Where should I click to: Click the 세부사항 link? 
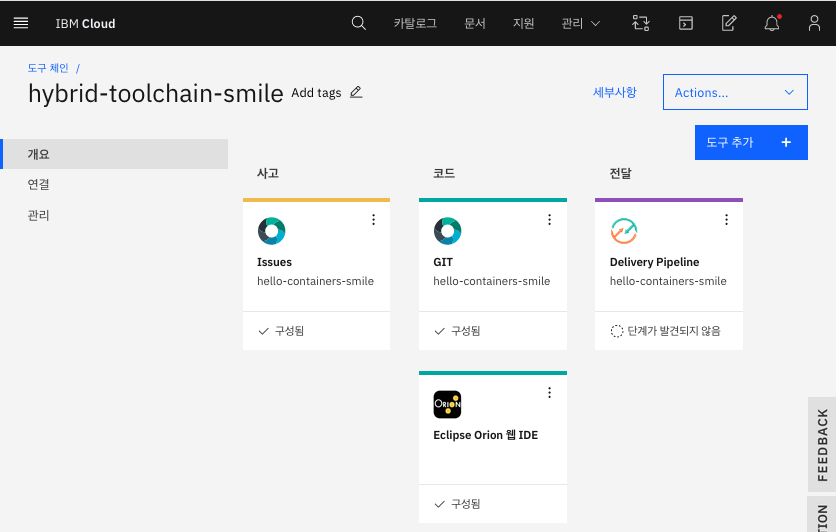coord(615,92)
